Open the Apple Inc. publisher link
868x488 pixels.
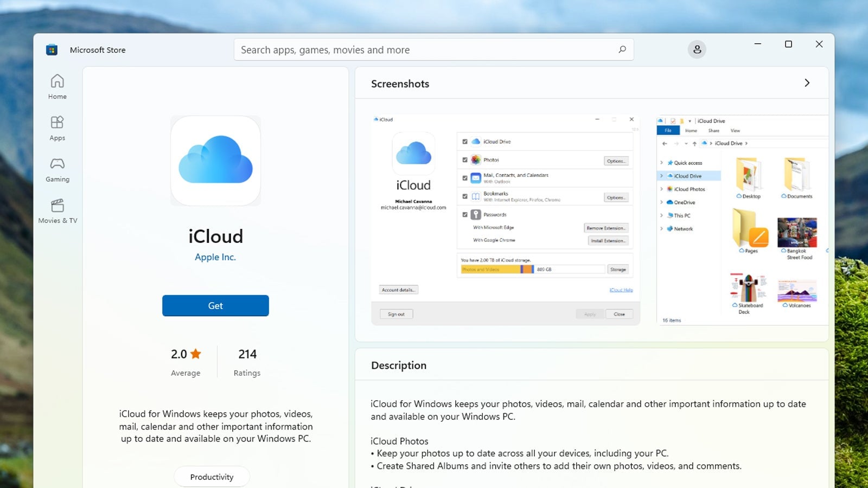click(x=215, y=257)
